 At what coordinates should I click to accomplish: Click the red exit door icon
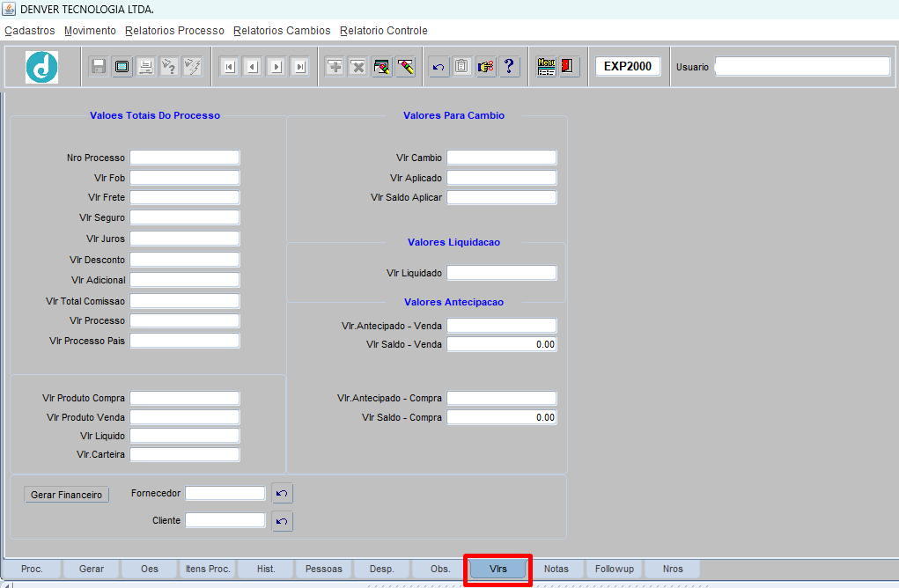(x=569, y=67)
